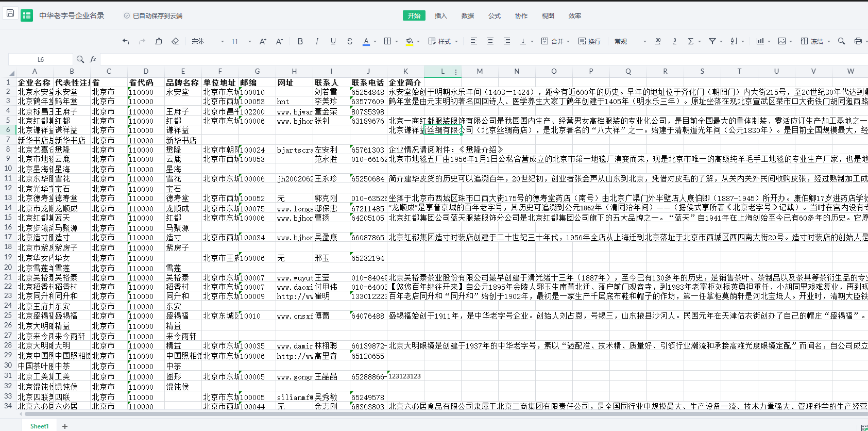Click the yellow fill color bucket
The width and height of the screenshot is (868, 431).
coord(410,41)
